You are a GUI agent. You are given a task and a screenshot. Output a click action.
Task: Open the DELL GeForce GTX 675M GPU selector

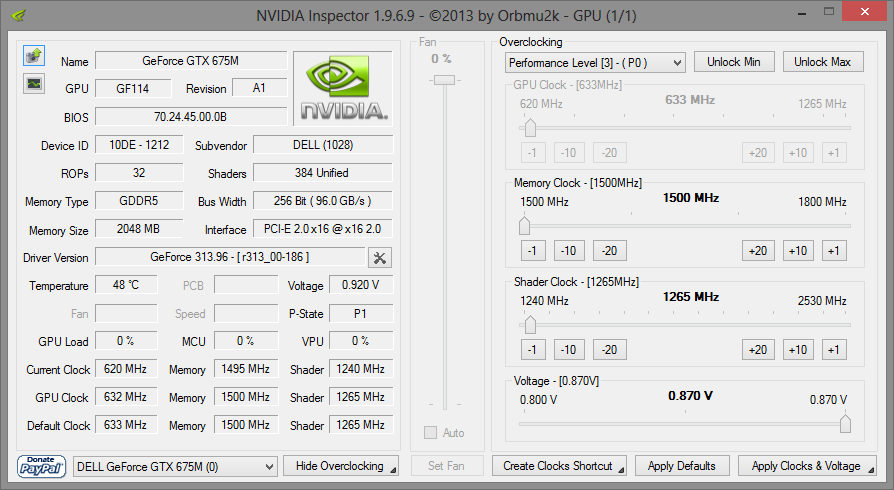pos(176,467)
